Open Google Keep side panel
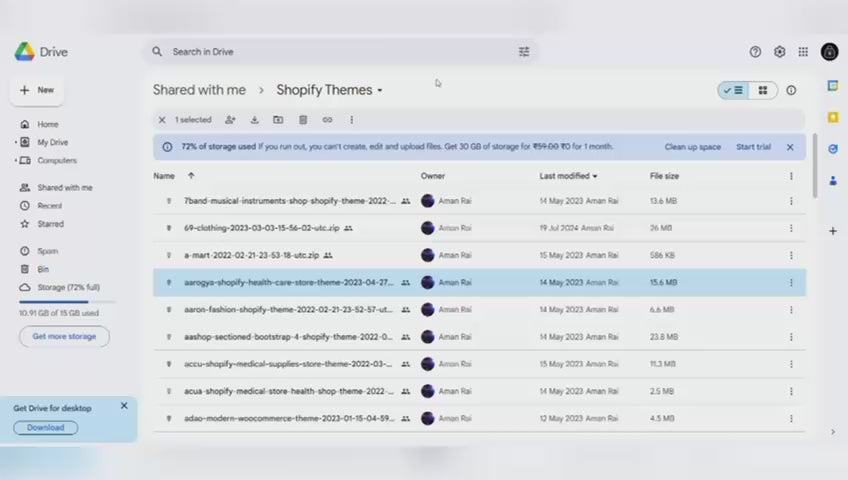 pyautogui.click(x=833, y=117)
